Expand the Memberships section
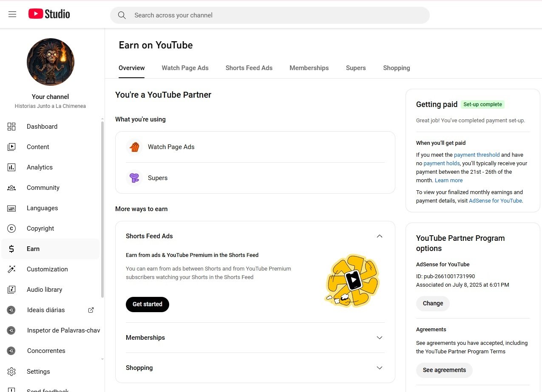This screenshot has height=392, width=542. (x=380, y=338)
